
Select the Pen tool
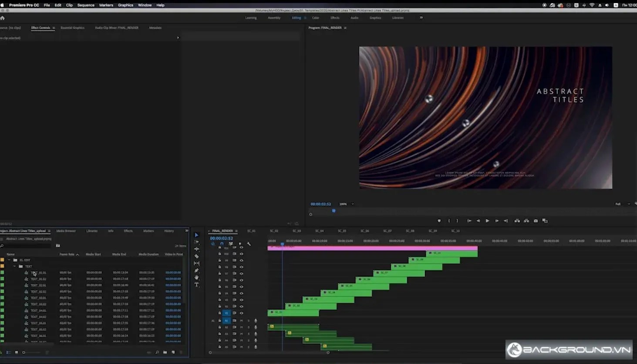coord(196,270)
